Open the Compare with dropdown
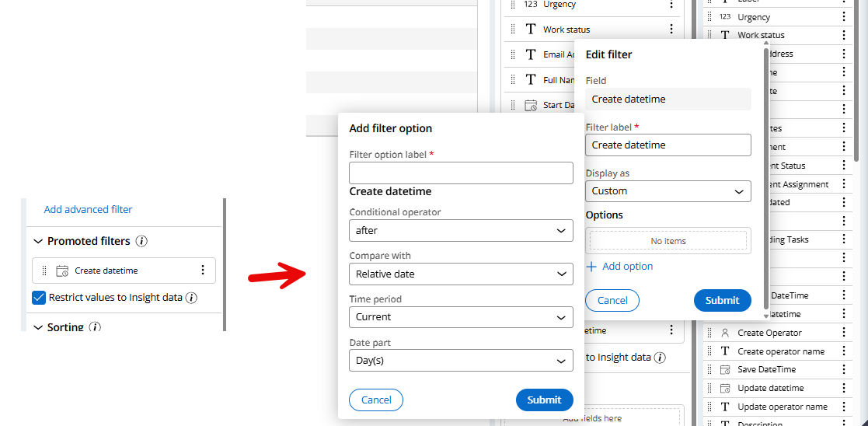This screenshot has height=426, width=868. [461, 274]
